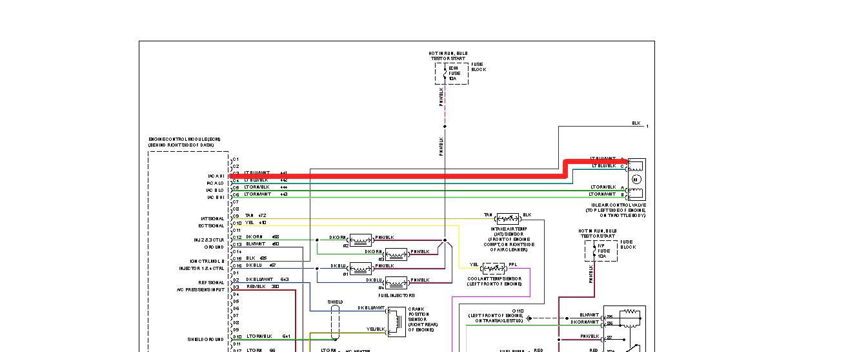
Task: Click the 'LT GRN/BLK' label at valve terminal A
Action: coord(602,187)
